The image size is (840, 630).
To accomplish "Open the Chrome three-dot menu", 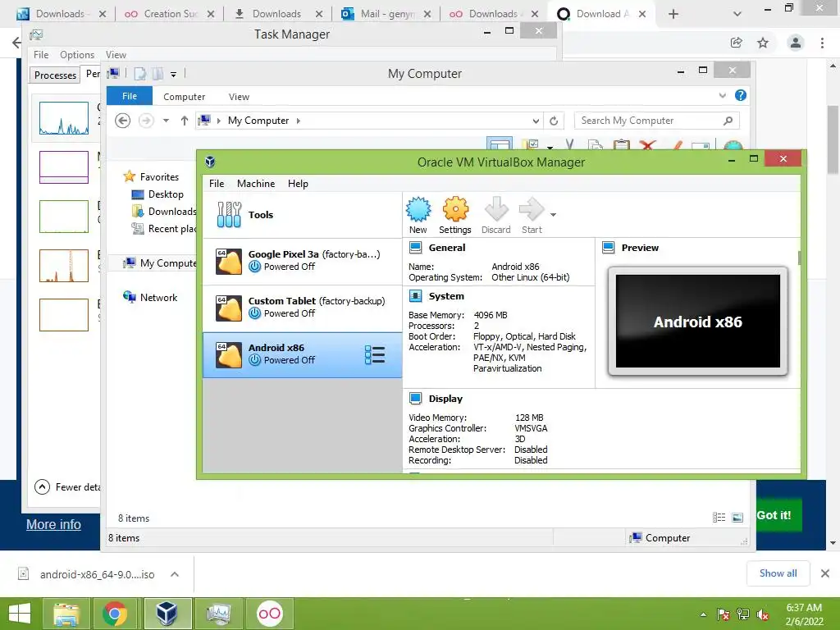I will (822, 43).
